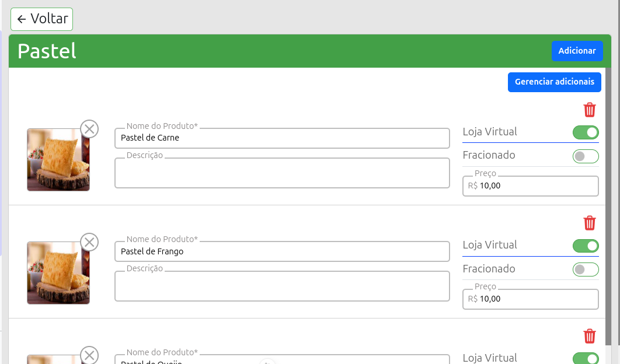This screenshot has width=620, height=364.
Task: Remove the Pastel de Frango image
Action: coord(89,242)
